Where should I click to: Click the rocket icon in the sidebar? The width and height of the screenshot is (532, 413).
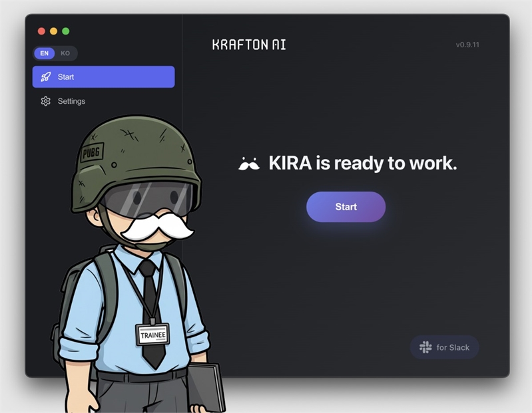(45, 77)
